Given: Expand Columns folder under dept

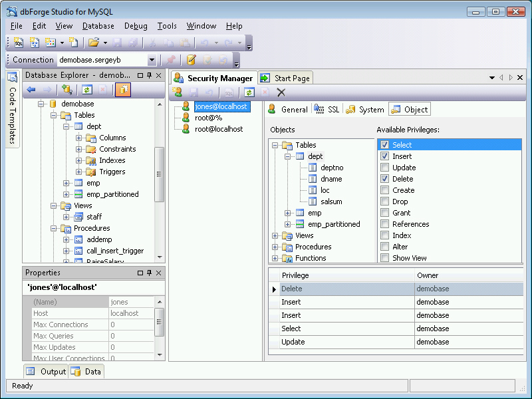Looking at the screenshot, I should point(78,138).
